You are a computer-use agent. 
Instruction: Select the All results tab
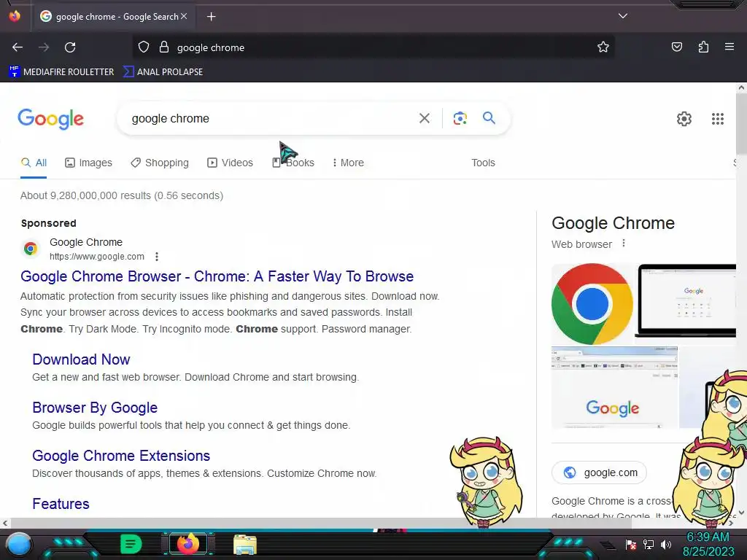(34, 163)
